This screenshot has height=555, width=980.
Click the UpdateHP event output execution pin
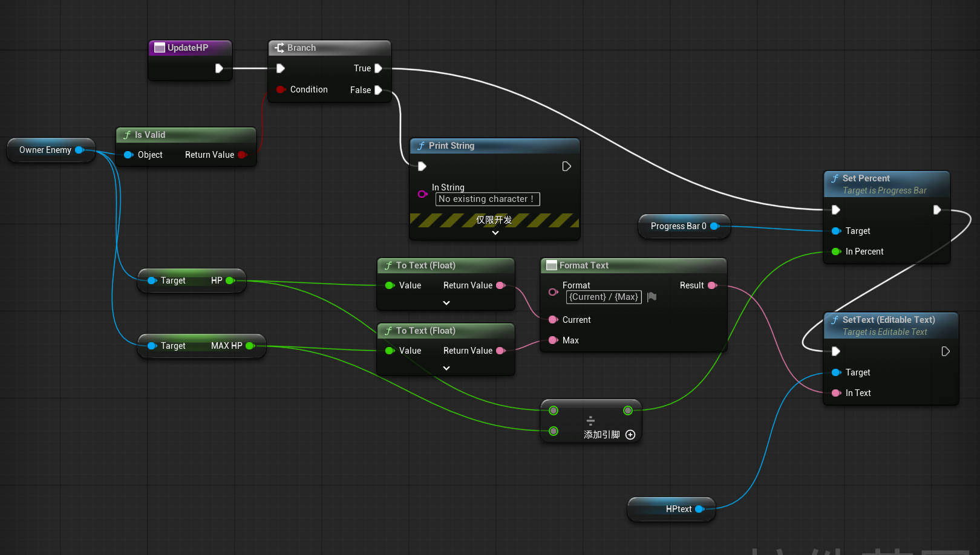(x=219, y=68)
